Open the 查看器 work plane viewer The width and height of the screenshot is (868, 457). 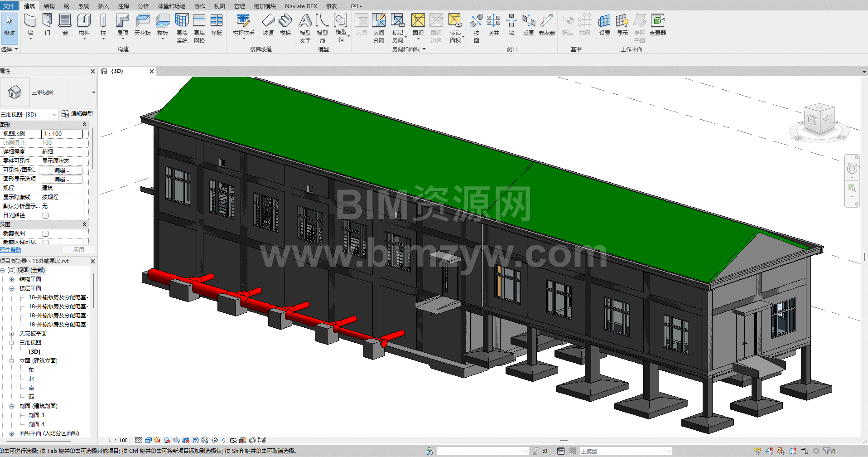[x=658, y=25]
